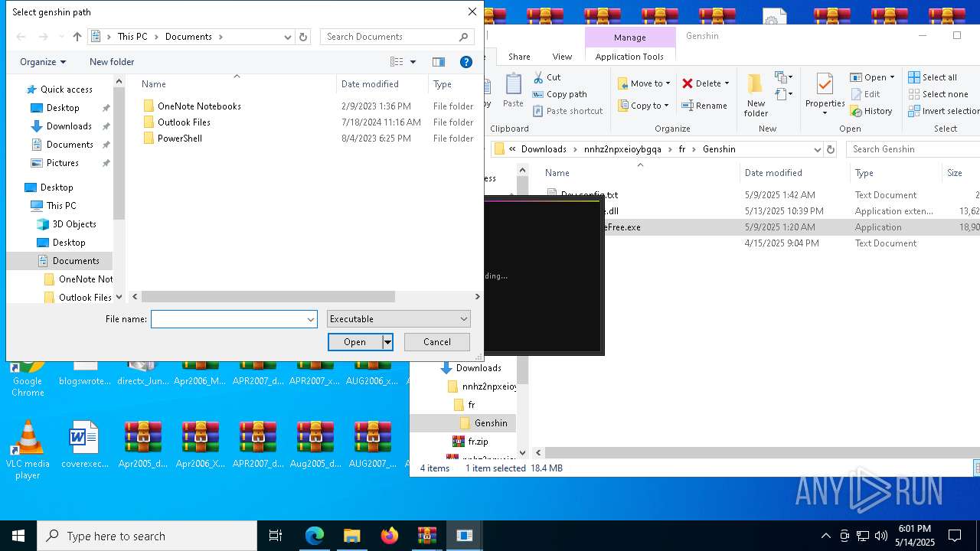Image resolution: width=980 pixels, height=551 pixels.
Task: Click the Open button in dialog
Action: (354, 342)
